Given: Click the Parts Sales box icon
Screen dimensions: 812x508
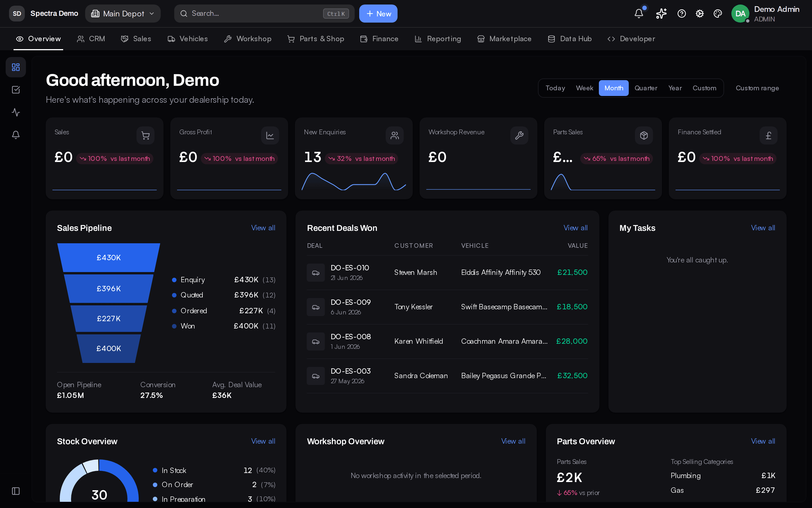Looking at the screenshot, I should click(644, 135).
